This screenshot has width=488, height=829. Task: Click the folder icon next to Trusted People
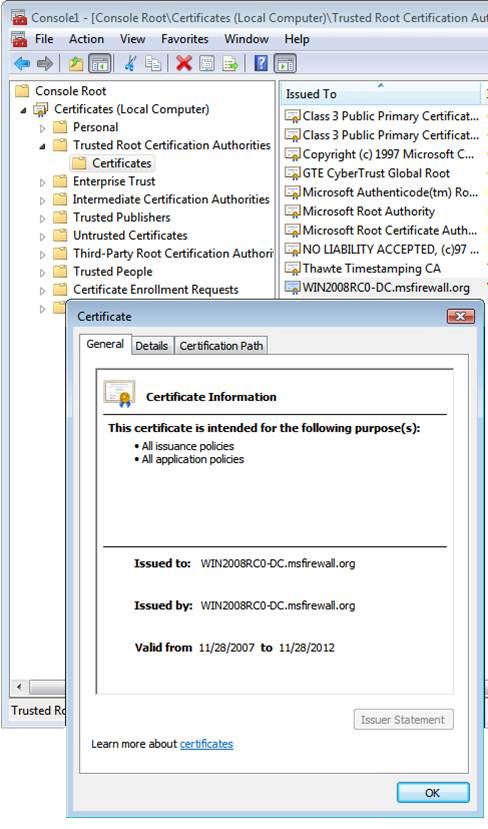(60, 271)
